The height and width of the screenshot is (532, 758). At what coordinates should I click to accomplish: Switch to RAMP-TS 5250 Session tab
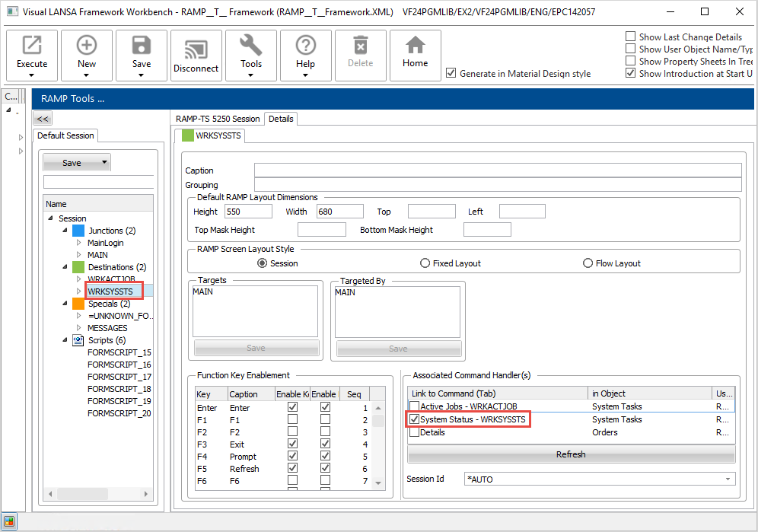218,119
